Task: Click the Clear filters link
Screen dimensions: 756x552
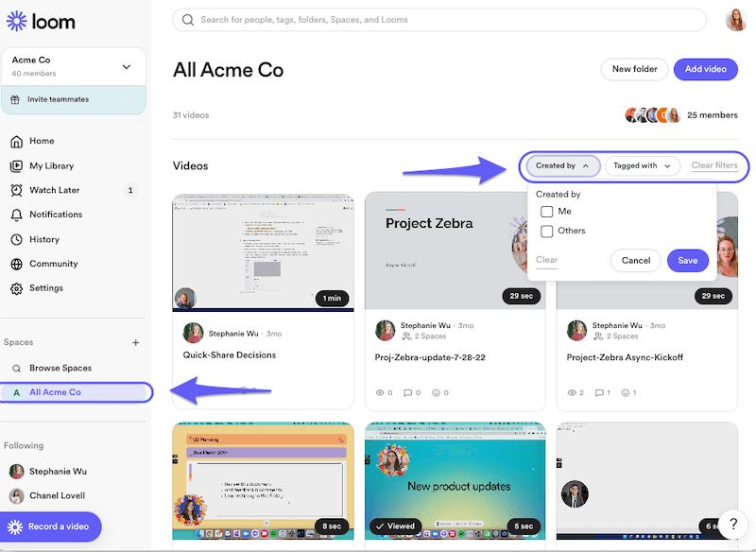Action: [x=713, y=165]
